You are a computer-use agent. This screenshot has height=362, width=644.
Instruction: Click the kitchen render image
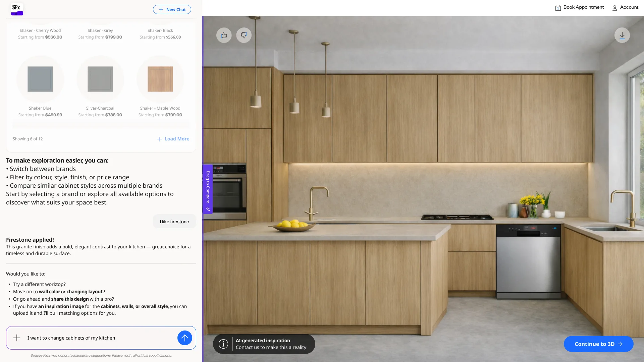[423, 189]
